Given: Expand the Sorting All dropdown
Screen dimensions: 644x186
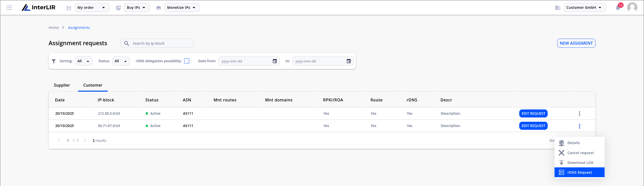Looking at the screenshot, I should pos(84,61).
